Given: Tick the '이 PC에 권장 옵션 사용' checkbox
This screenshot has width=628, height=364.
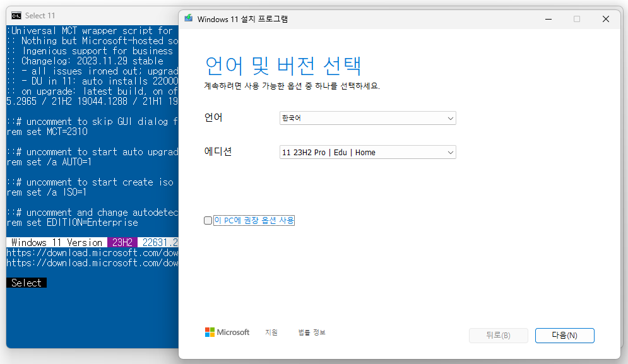Looking at the screenshot, I should (208, 221).
